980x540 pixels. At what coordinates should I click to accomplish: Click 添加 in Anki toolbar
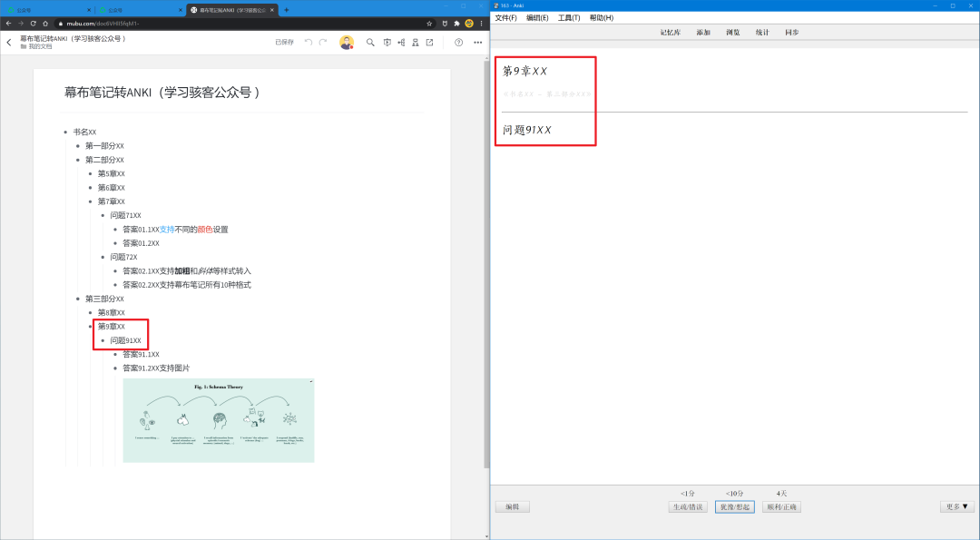coord(703,33)
